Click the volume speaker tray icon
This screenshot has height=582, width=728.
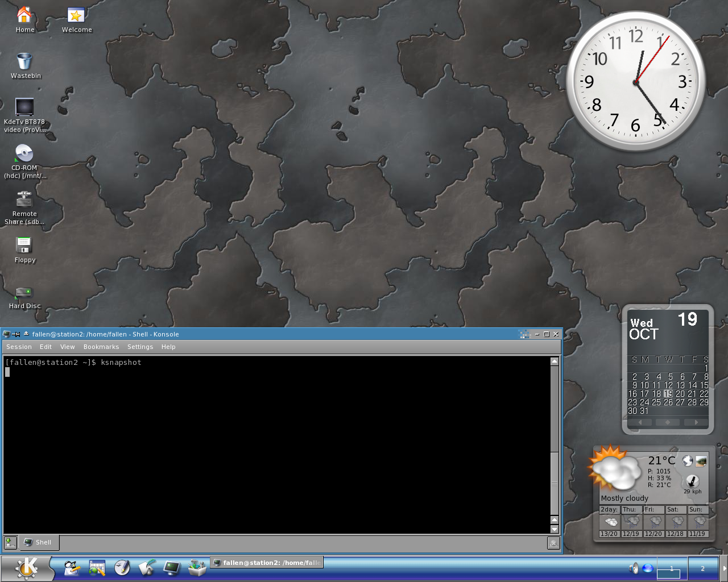click(634, 568)
